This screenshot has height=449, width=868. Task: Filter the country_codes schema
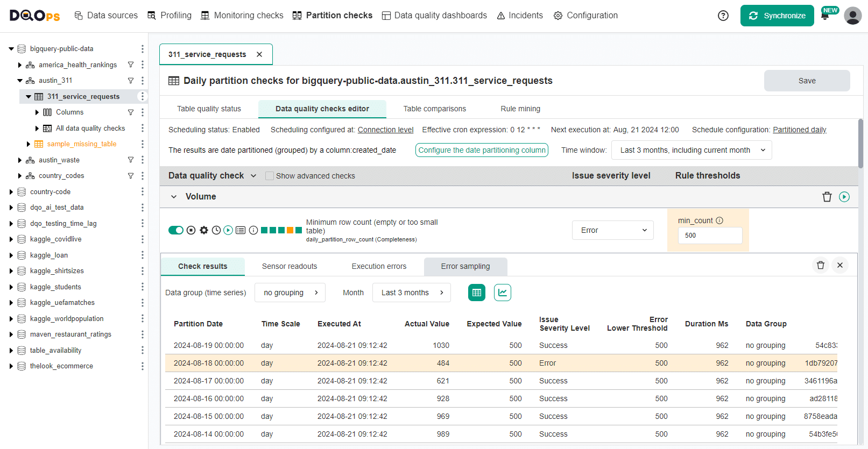[x=131, y=176]
